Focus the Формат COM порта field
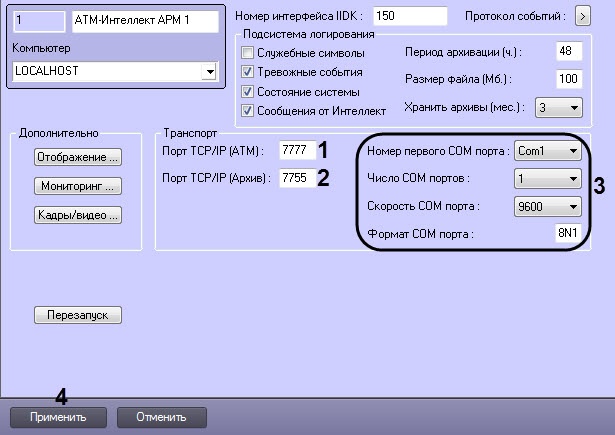The height and width of the screenshot is (435, 615). click(567, 234)
